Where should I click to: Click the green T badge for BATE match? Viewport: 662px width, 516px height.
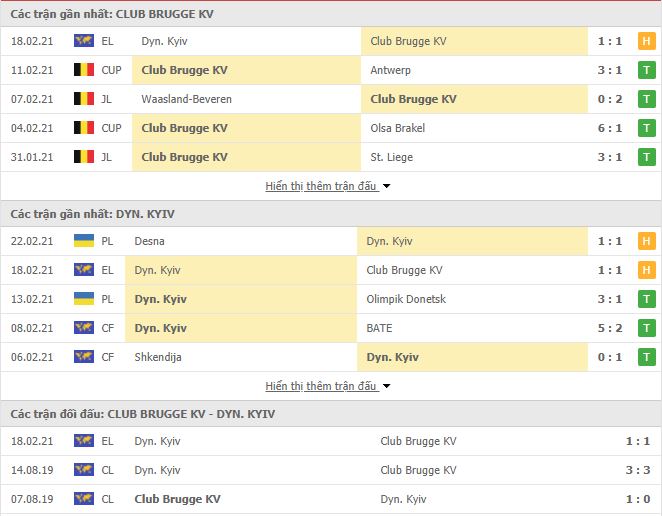point(646,328)
